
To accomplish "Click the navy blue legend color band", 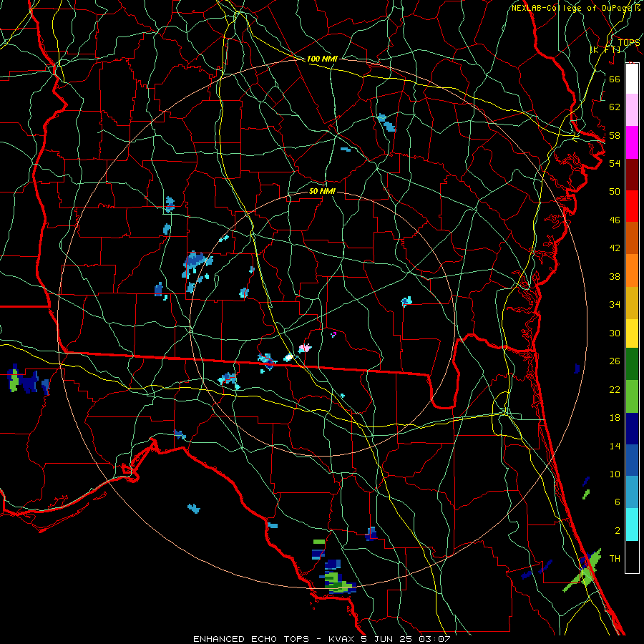I will coord(632,429).
